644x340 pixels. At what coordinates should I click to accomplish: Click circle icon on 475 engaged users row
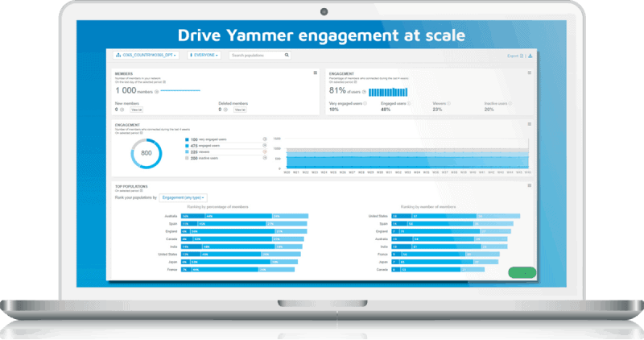tap(265, 146)
